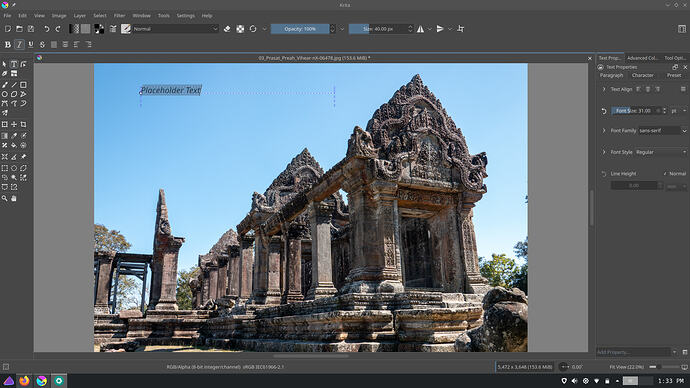Image resolution: width=690 pixels, height=388 pixels.
Task: Toggle eraser mode icon
Action: click(x=227, y=29)
